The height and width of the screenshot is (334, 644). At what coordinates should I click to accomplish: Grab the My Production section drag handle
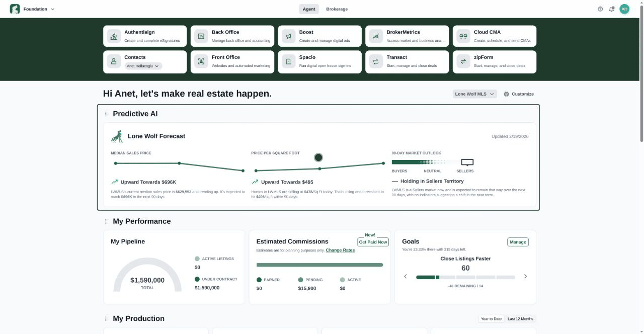[x=106, y=319]
